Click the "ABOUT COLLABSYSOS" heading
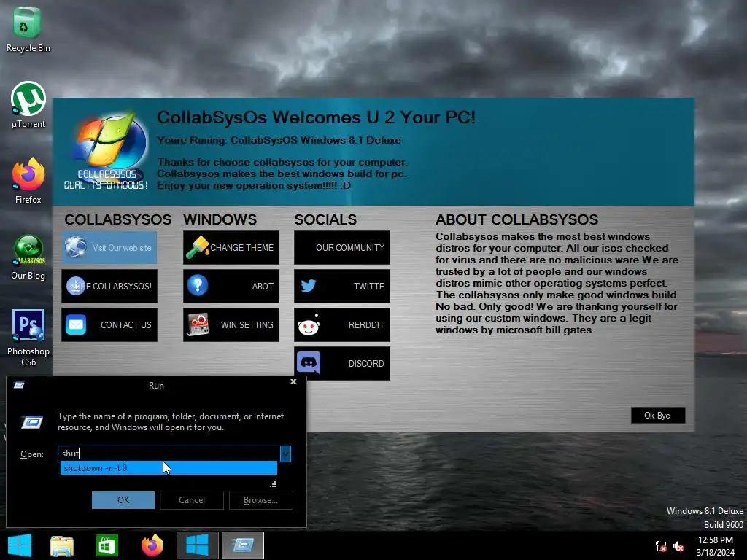Viewport: 747px width, 560px height. coord(517,219)
